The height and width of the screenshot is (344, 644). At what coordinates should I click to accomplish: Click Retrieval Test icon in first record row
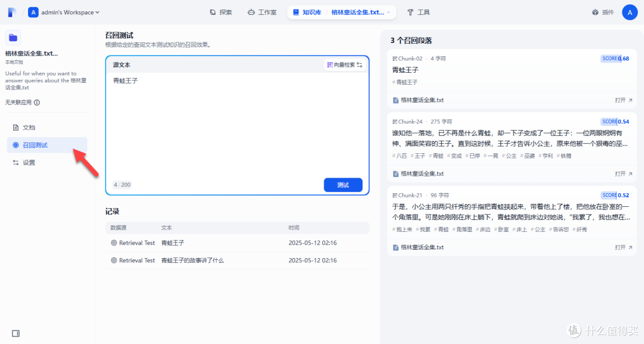[x=114, y=243]
